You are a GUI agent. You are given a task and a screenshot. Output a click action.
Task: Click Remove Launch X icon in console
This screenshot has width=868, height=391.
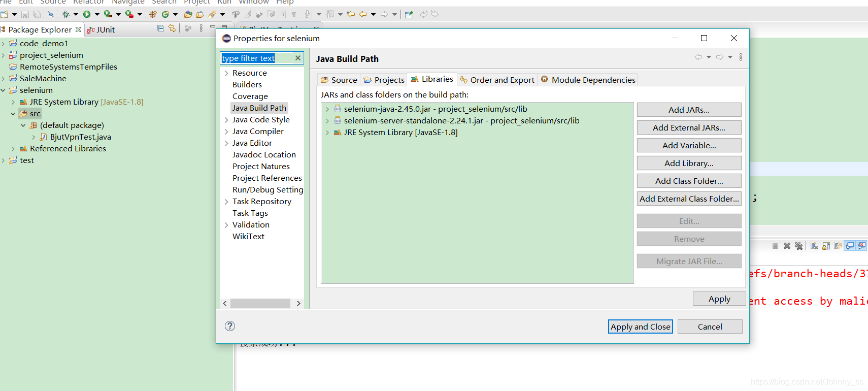click(x=787, y=246)
